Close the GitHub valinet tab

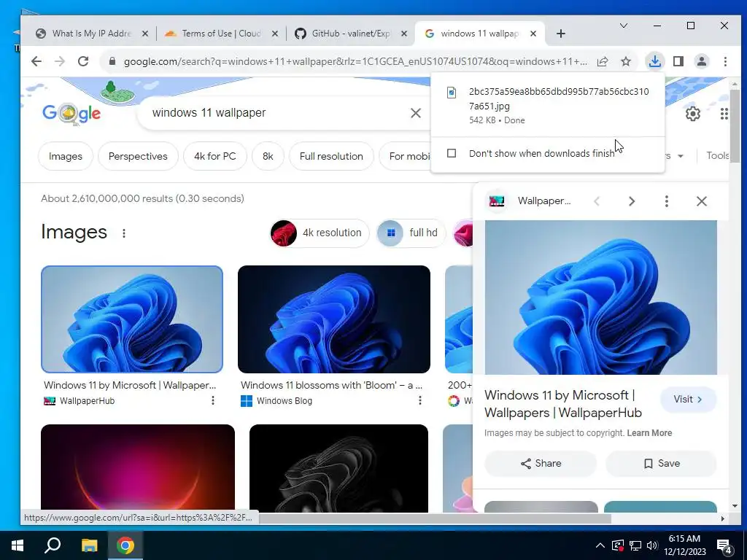pos(404,34)
